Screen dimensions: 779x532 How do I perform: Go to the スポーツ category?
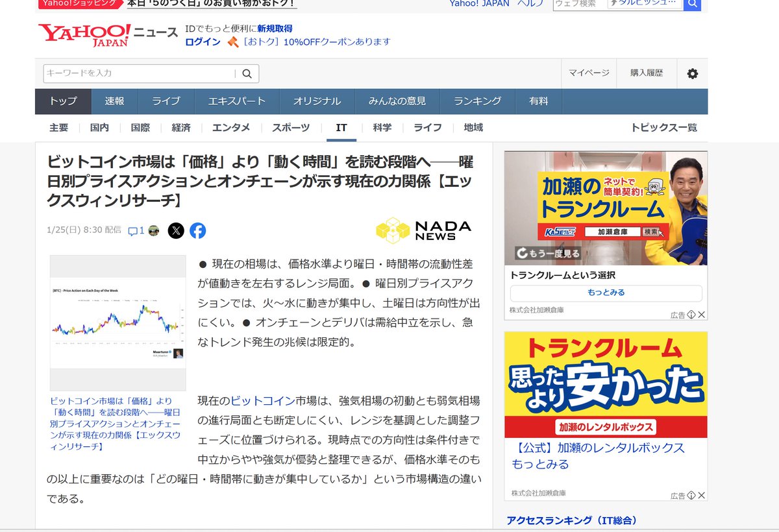(x=291, y=128)
